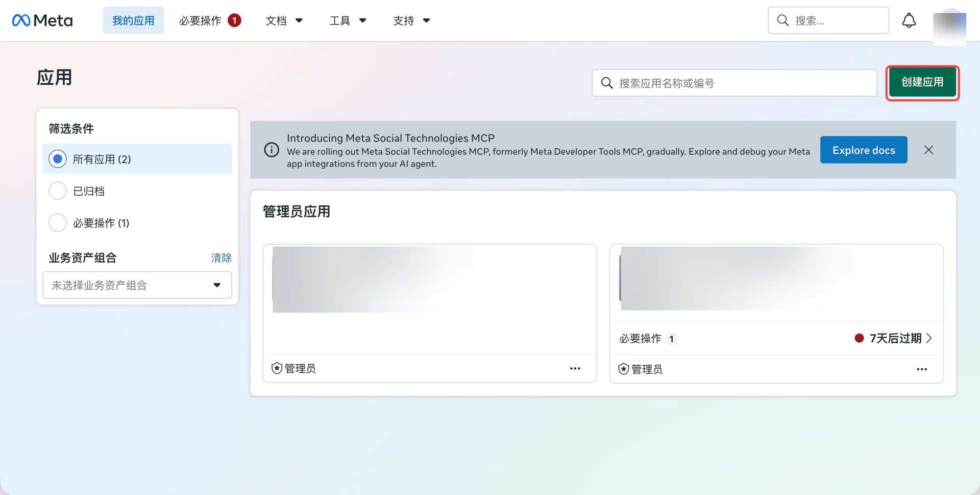
Task: Click the admin shield icon on the expiring app card
Action: point(623,369)
